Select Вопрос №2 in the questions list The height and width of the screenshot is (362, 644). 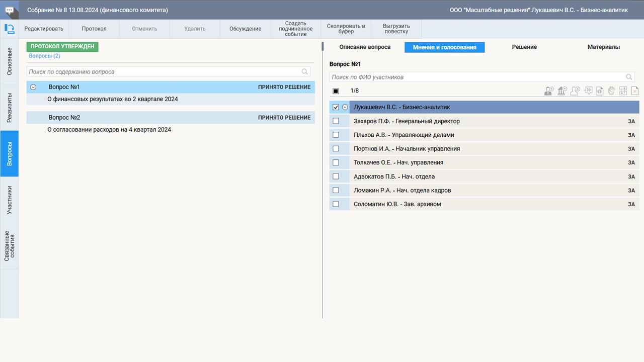(x=64, y=118)
